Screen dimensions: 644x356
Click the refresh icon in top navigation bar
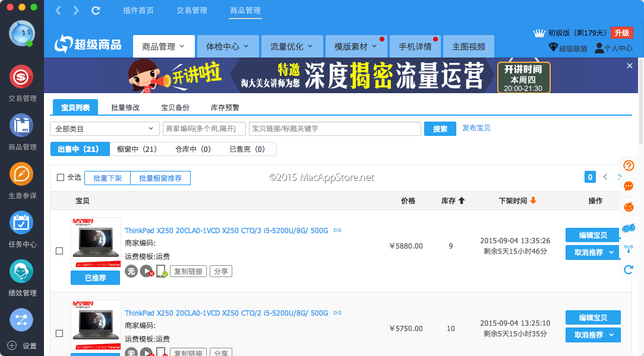point(96,11)
